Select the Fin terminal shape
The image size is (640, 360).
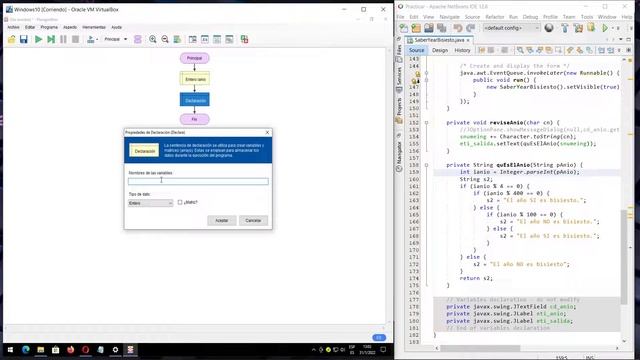tap(195, 119)
